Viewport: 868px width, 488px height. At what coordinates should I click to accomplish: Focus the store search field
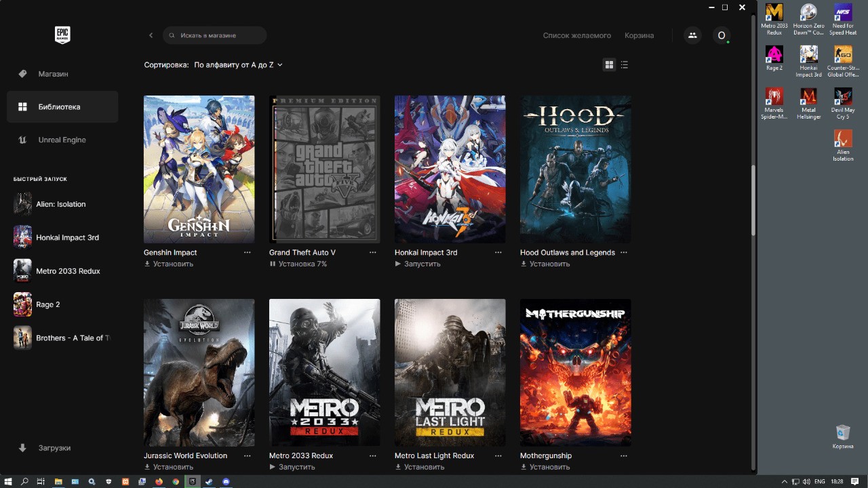pos(214,35)
